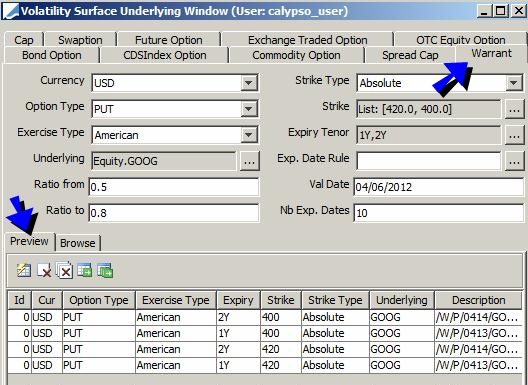Image resolution: width=528 pixels, height=385 pixels.
Task: Click the ellipsis button next to Underlying
Action: (250, 161)
